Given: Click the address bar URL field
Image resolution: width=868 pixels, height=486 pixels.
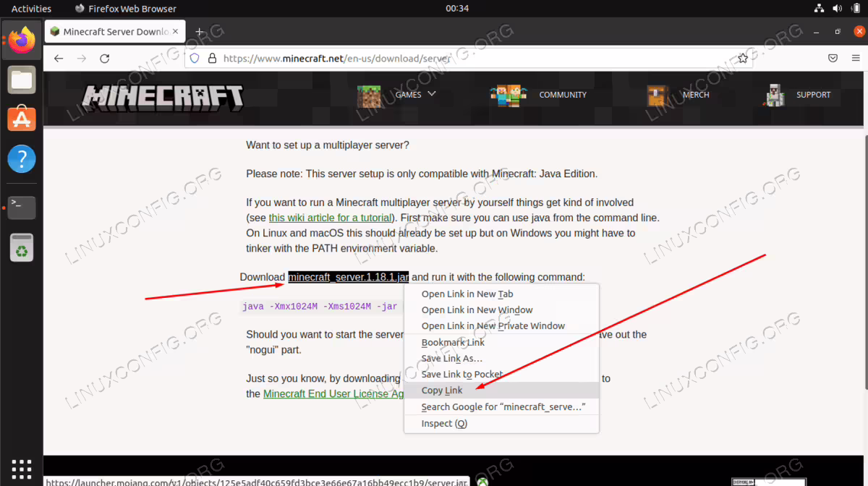Looking at the screenshot, I should coord(463,59).
